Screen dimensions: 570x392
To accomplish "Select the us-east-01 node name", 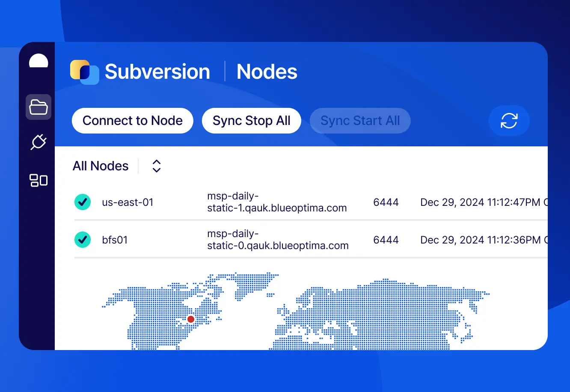I will 128,202.
